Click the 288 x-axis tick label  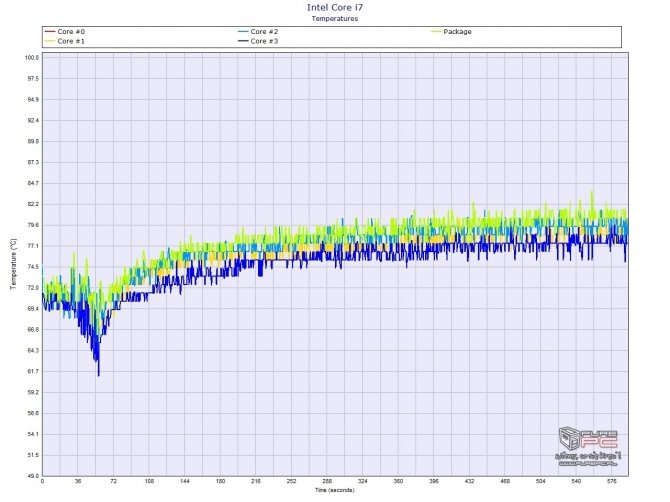(x=327, y=481)
